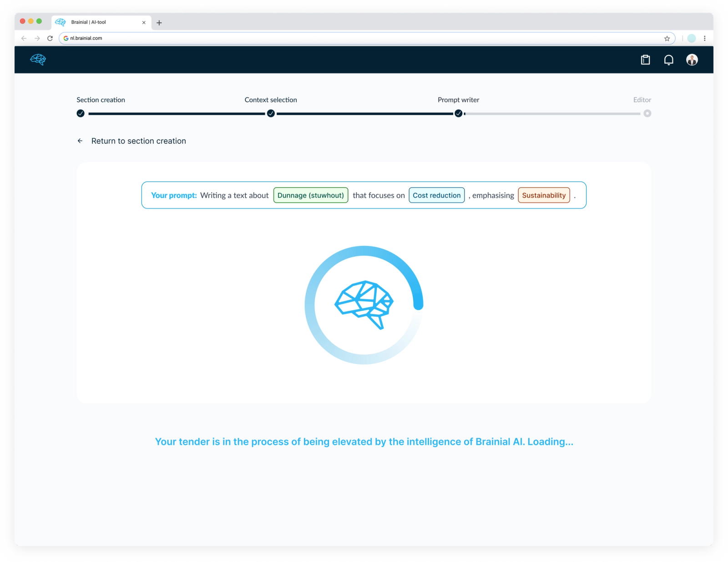The width and height of the screenshot is (728, 562).
Task: Open the browser three-dot menu
Action: point(704,38)
